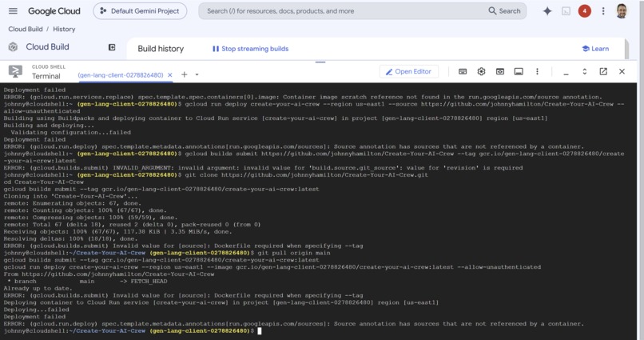Go to Cloud Build breadcrumb
This screenshot has width=644, height=340.
[26, 29]
